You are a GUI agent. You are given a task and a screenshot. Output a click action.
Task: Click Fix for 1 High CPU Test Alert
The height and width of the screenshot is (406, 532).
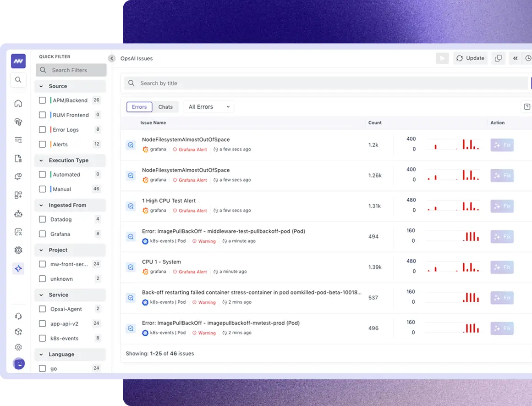tap(502, 206)
